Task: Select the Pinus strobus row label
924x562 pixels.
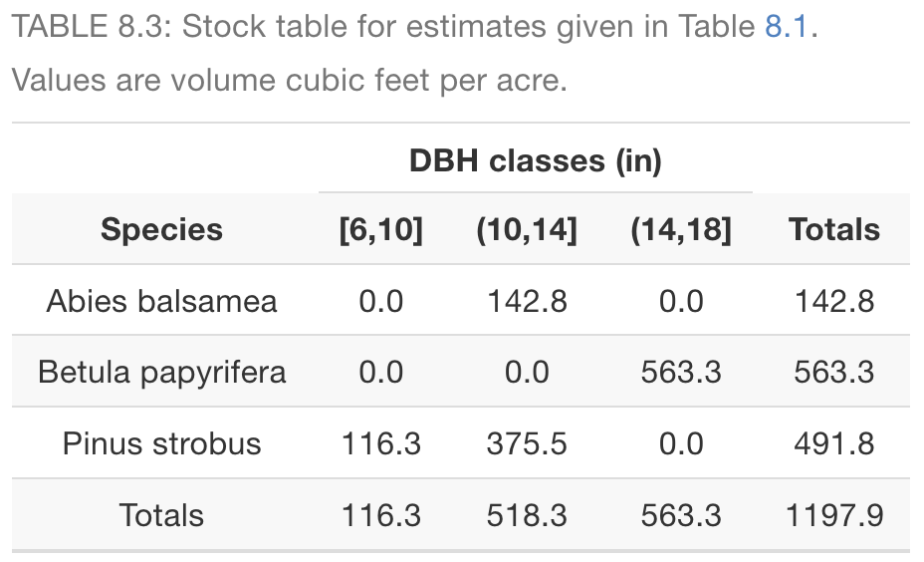Action: pyautogui.click(x=161, y=443)
